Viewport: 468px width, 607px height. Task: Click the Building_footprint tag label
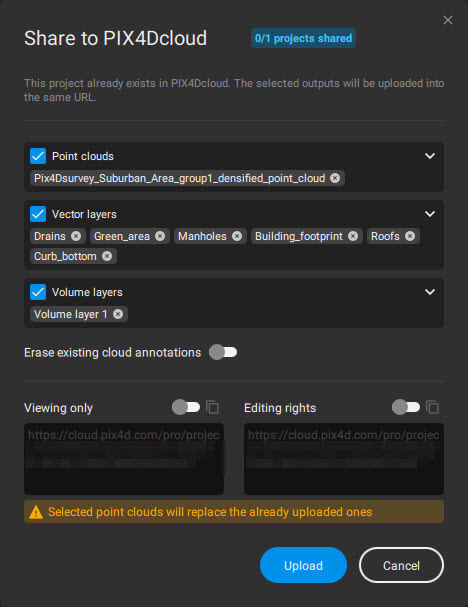tap(299, 236)
